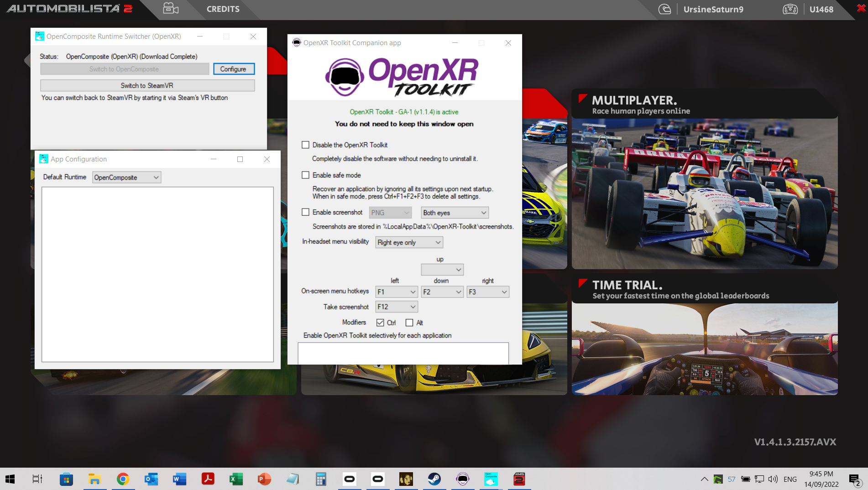Click the empty application list in App Configuration
Screen dimensions: 868x490
click(x=157, y=274)
